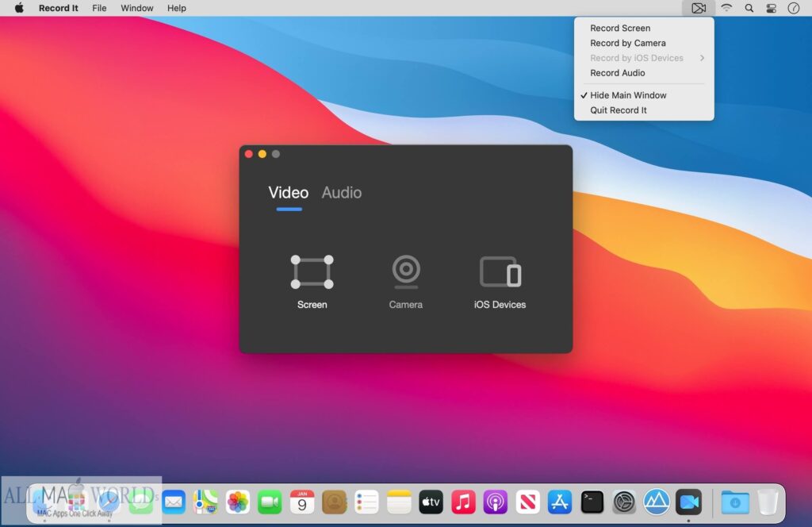Launch FaceTime from the Dock
The width and height of the screenshot is (812, 527).
coord(270,502)
